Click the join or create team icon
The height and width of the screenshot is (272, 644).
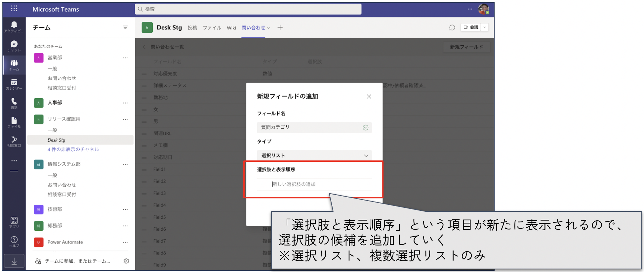point(38,261)
